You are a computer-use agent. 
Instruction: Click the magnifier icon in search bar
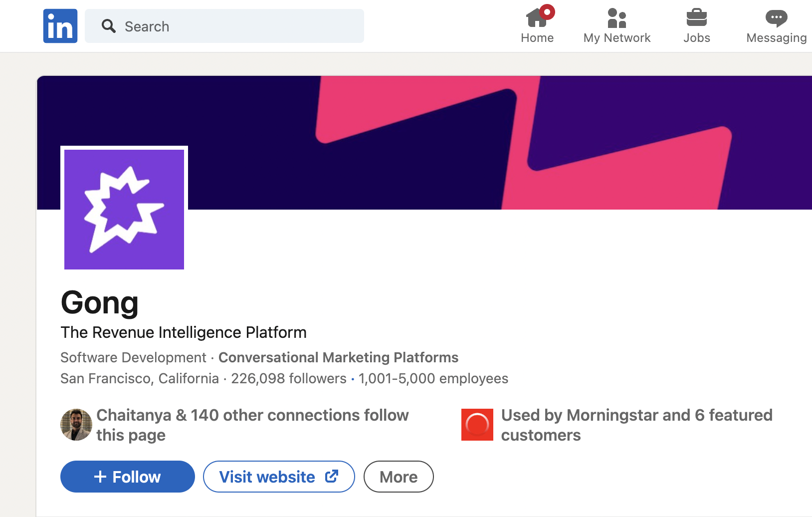(x=109, y=26)
